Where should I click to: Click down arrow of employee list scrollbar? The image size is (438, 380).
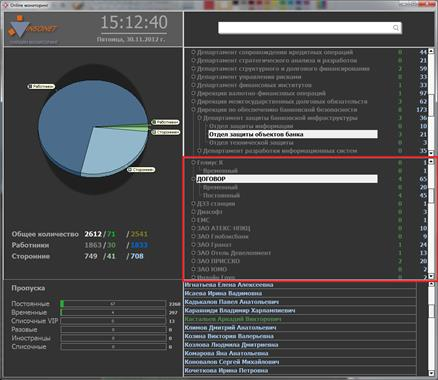click(x=431, y=373)
